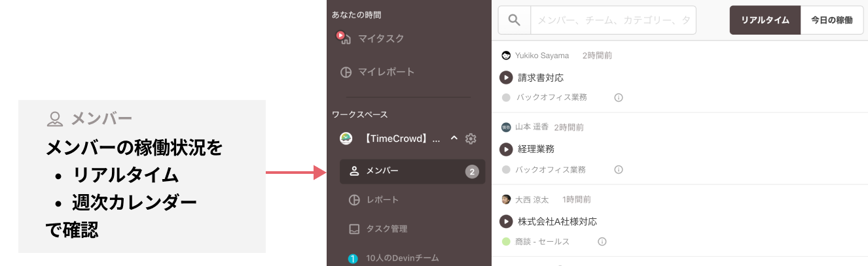This screenshot has width=868, height=266.
Task: Click 山本 遥香's avatar
Action: (506, 127)
